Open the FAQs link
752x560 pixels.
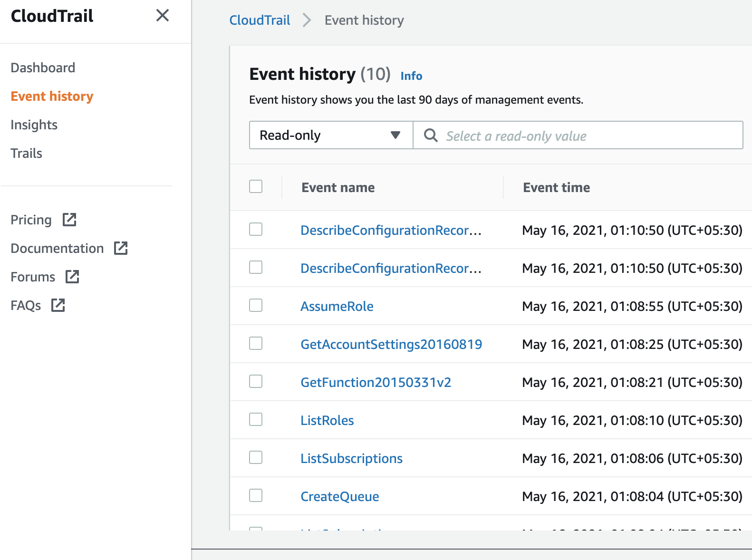click(26, 305)
